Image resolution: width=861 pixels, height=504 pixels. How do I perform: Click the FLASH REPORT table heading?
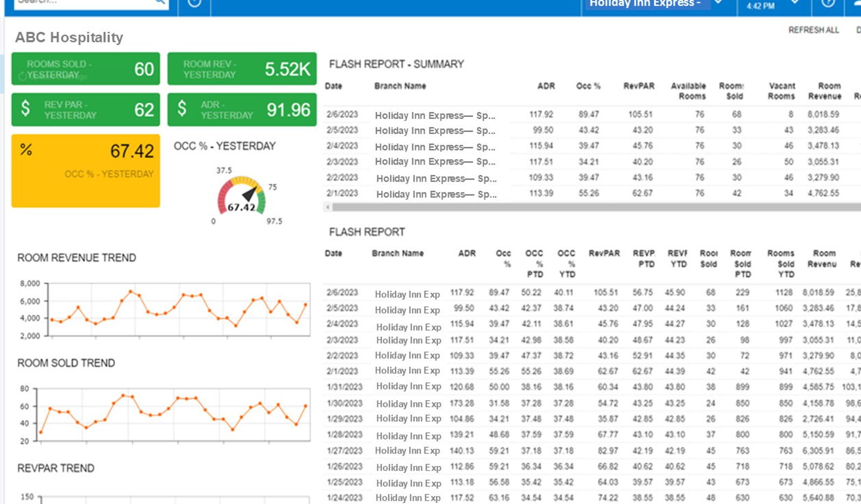pos(367,232)
